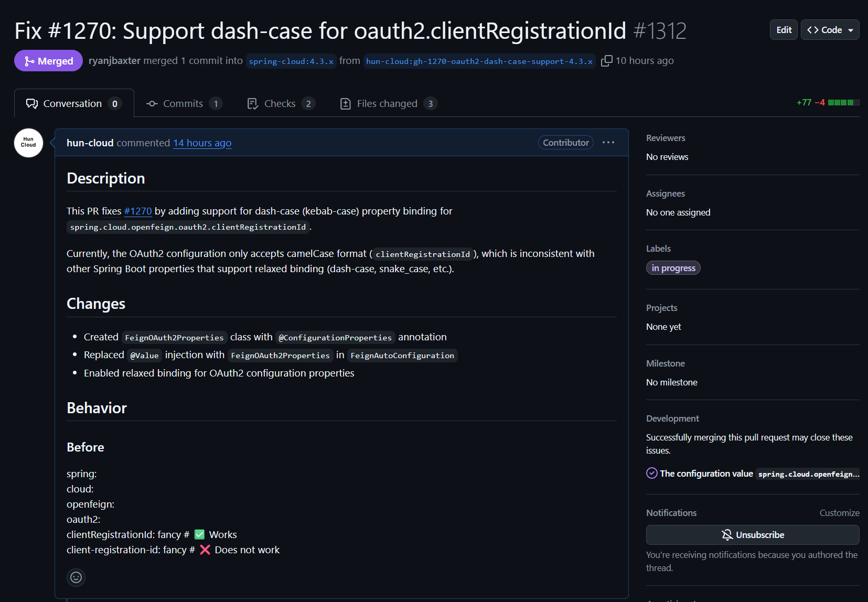Click the spring.cloud.openfeign.oauth2.clientRegistrationId code snippet
This screenshot has width=868, height=602.
tap(188, 227)
